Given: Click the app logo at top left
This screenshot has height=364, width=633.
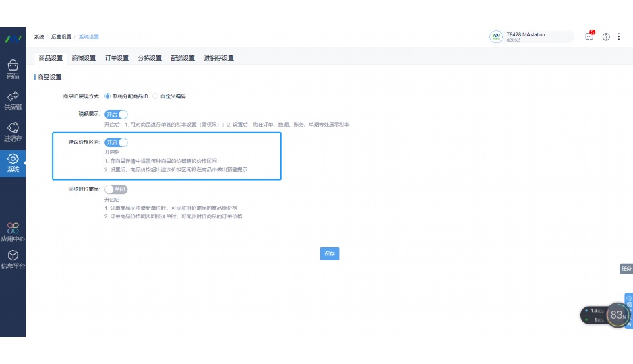Looking at the screenshot, I should pyautogui.click(x=13, y=38).
